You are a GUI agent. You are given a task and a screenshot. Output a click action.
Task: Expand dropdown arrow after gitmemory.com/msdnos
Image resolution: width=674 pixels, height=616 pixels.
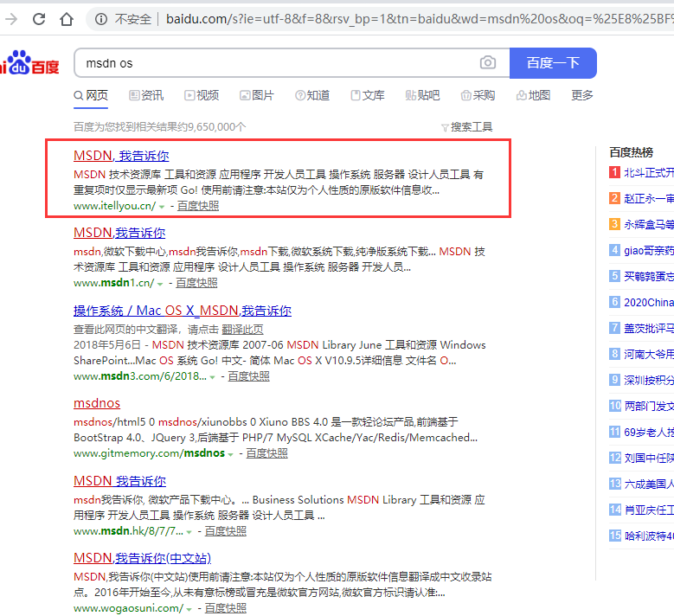pos(231,454)
